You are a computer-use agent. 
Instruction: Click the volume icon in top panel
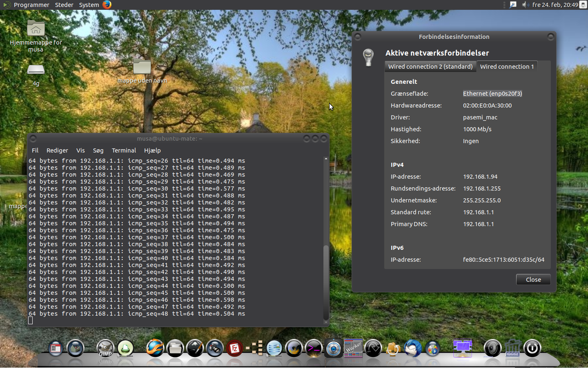[x=525, y=4]
